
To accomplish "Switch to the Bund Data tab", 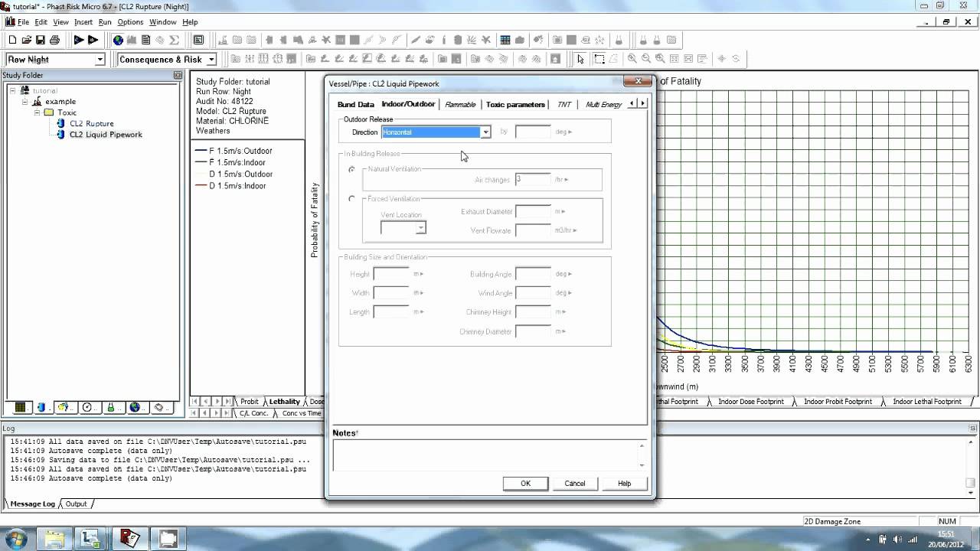I will click(355, 104).
